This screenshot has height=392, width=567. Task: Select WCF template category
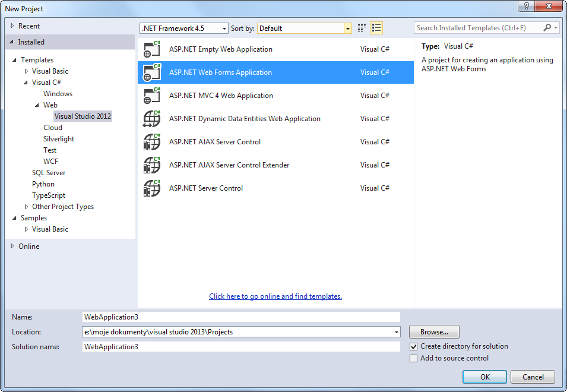coord(50,162)
